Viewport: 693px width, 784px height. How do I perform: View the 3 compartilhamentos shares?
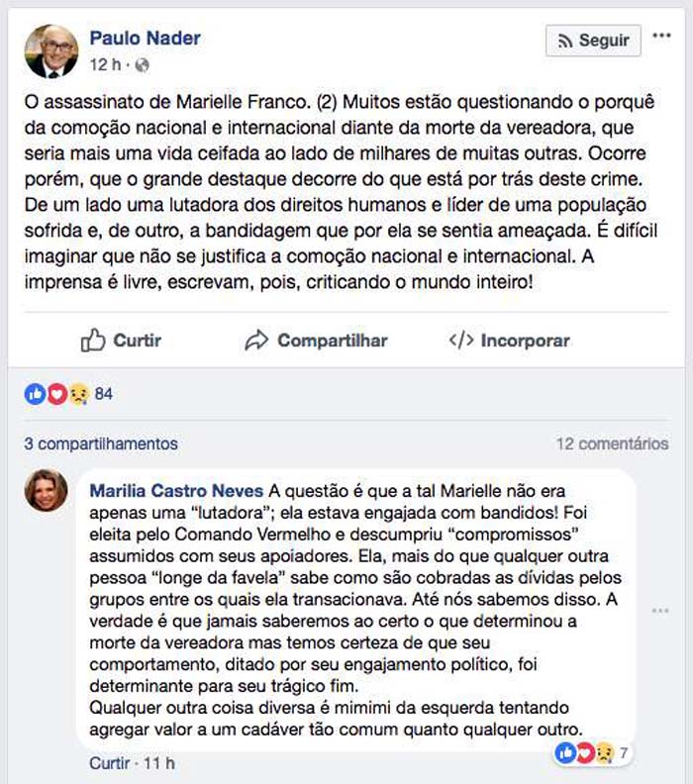click(x=101, y=443)
